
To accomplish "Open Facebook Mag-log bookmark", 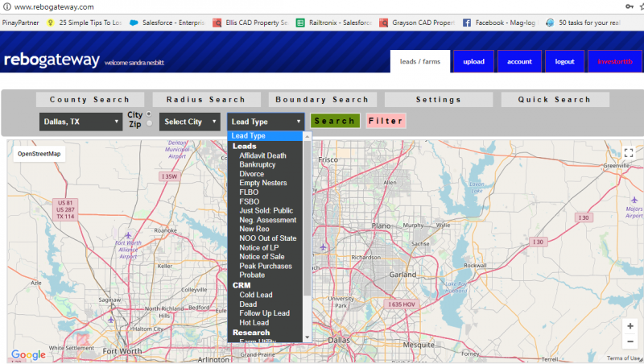I will pyautogui.click(x=499, y=23).
